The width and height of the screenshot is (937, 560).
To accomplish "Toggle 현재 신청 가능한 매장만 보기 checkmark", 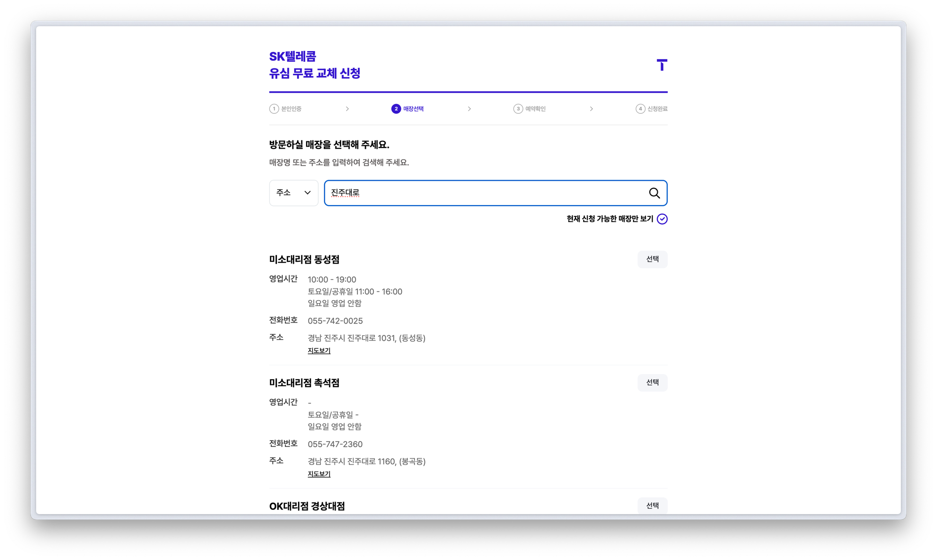I will [x=662, y=219].
